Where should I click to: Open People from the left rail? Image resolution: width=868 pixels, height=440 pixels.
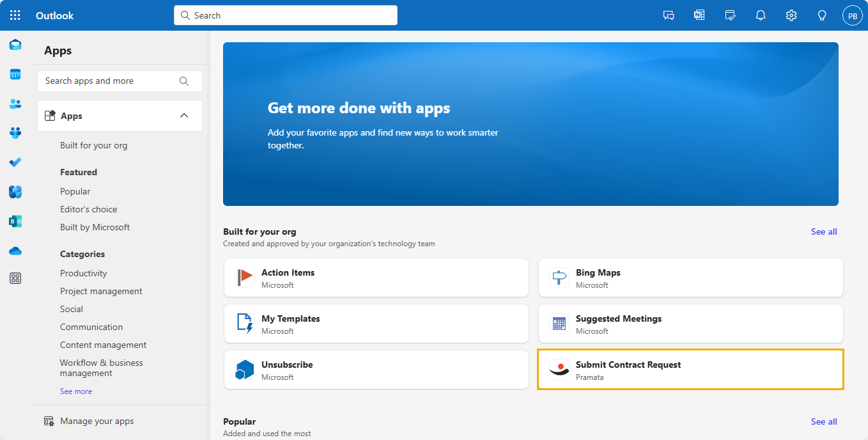pyautogui.click(x=15, y=104)
